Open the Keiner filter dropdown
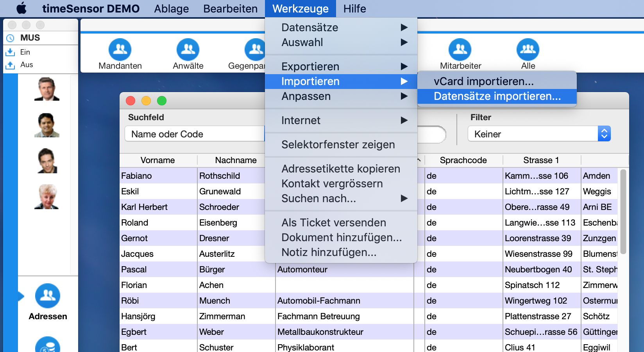 (x=539, y=134)
